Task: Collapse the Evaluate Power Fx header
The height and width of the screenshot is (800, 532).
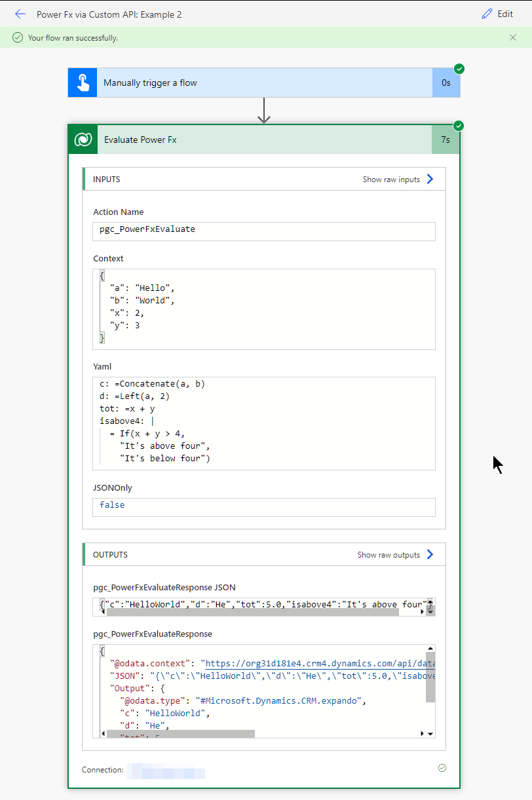Action: (x=264, y=140)
